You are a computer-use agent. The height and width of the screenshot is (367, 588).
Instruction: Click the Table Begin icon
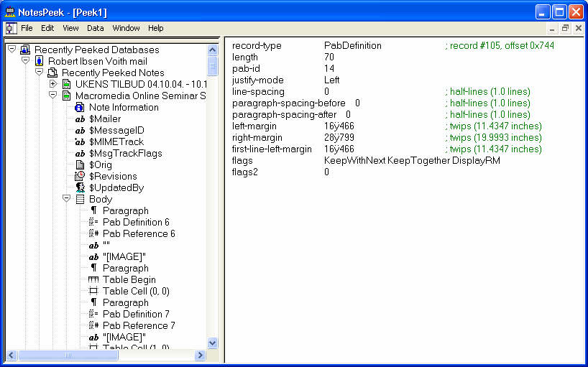coord(93,279)
